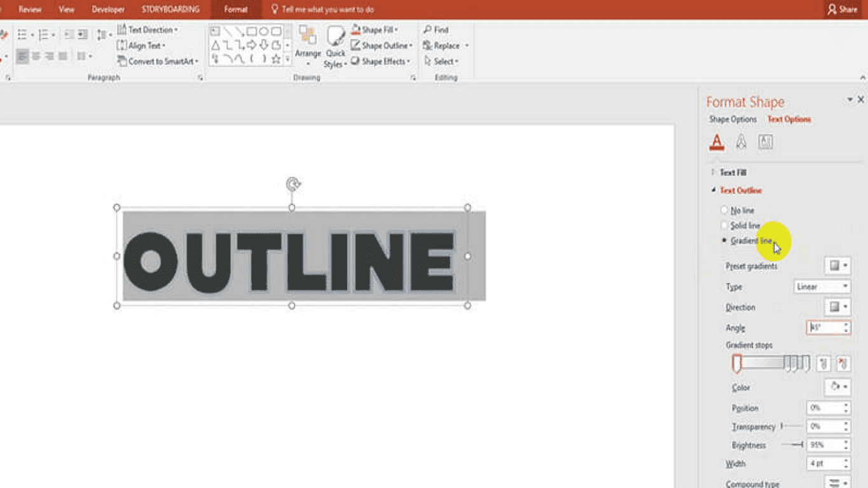Align paragraph text right
This screenshot has width=868, height=488.
pos(49,57)
